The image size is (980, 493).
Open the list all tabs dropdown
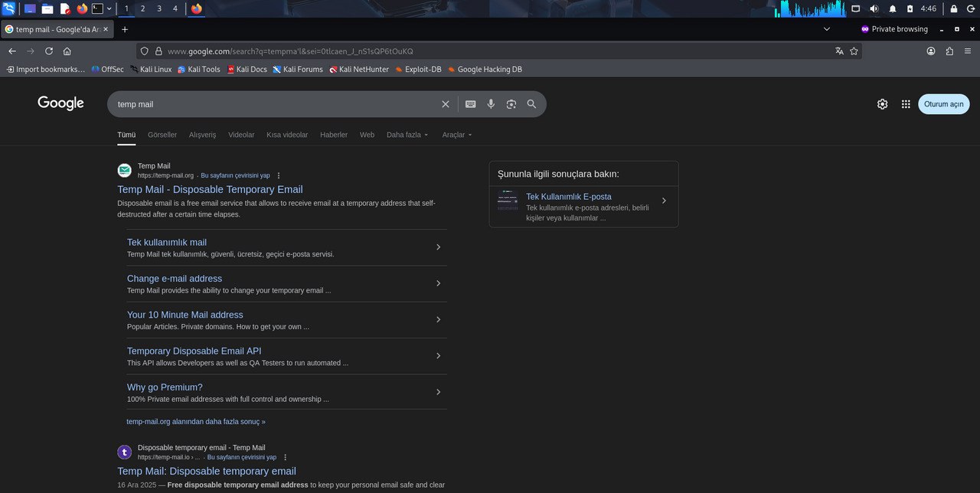pos(827,29)
